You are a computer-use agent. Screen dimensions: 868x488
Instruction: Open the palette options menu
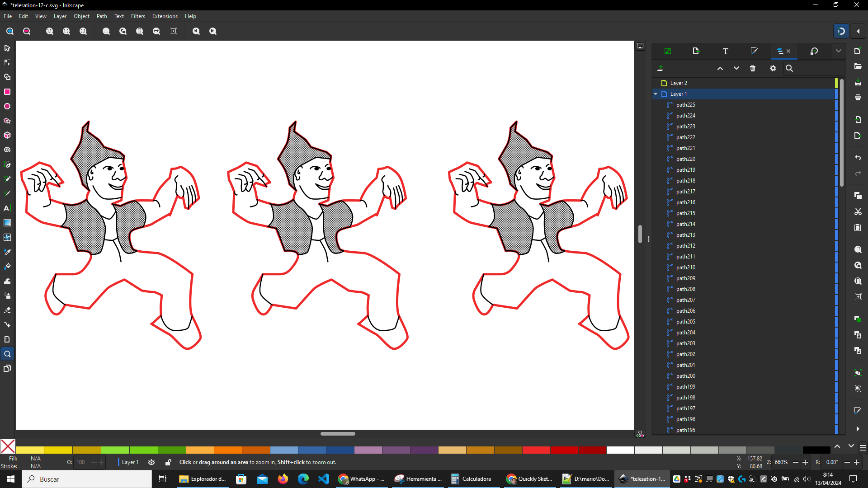click(863, 448)
